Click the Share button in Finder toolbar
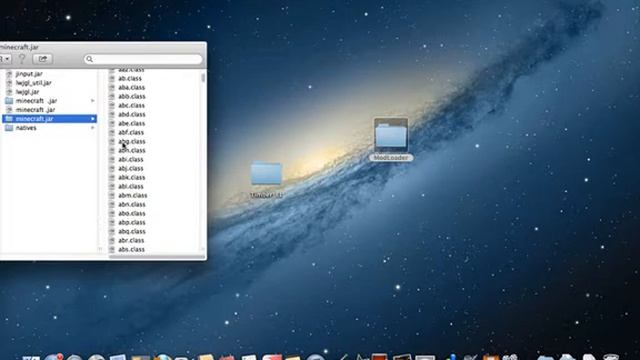Screen dimensions: 640x360 (42, 59)
